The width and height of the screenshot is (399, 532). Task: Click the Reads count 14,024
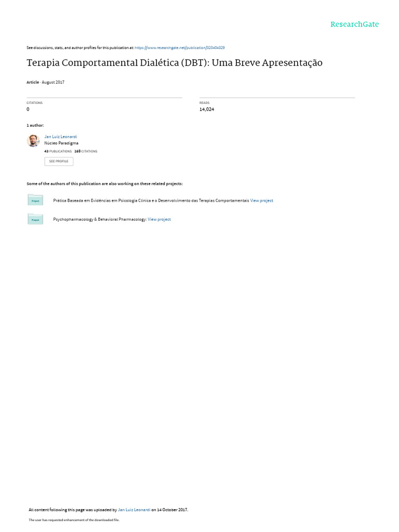click(x=207, y=109)
